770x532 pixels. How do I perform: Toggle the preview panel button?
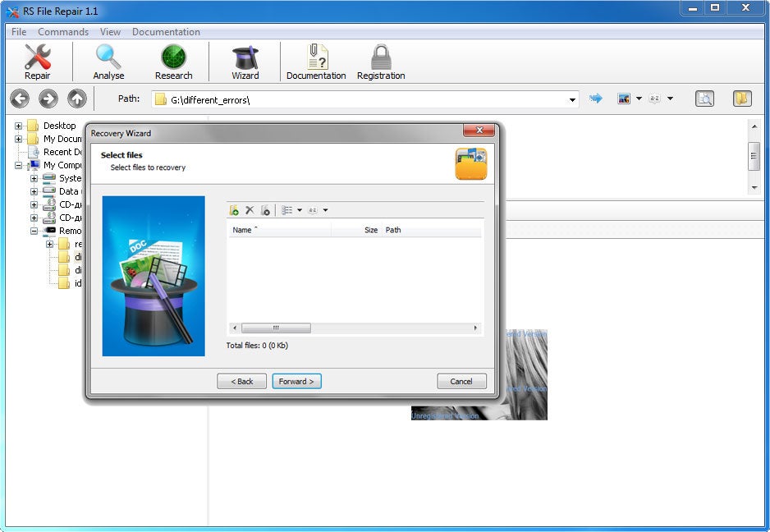click(x=704, y=99)
